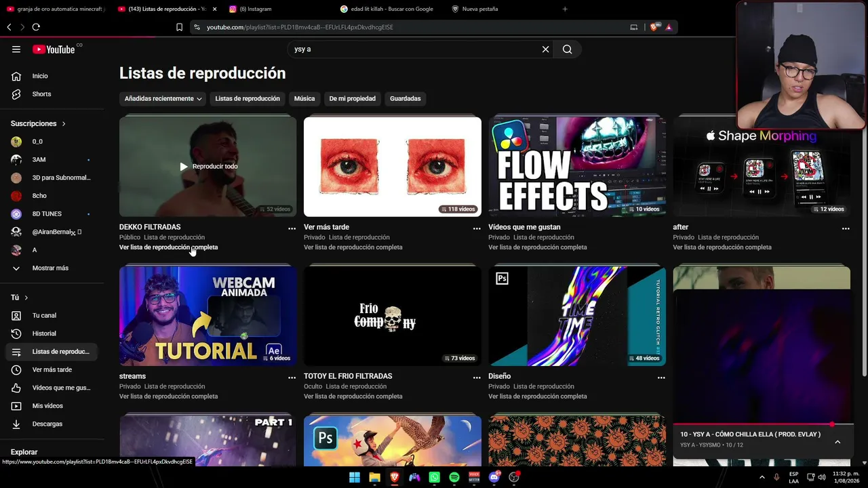The image size is (868, 488).
Task: Go back with the browser back arrow
Action: pyautogui.click(x=9, y=27)
